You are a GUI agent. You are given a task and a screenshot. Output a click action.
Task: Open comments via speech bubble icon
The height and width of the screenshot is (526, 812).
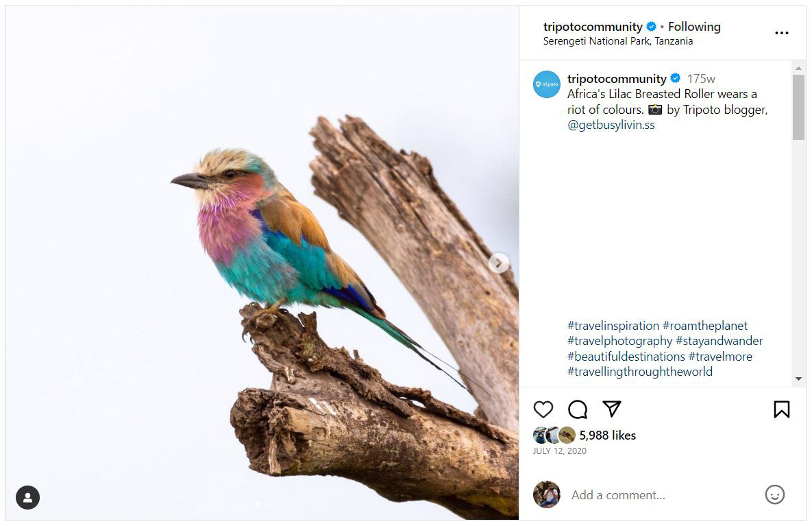click(x=578, y=409)
